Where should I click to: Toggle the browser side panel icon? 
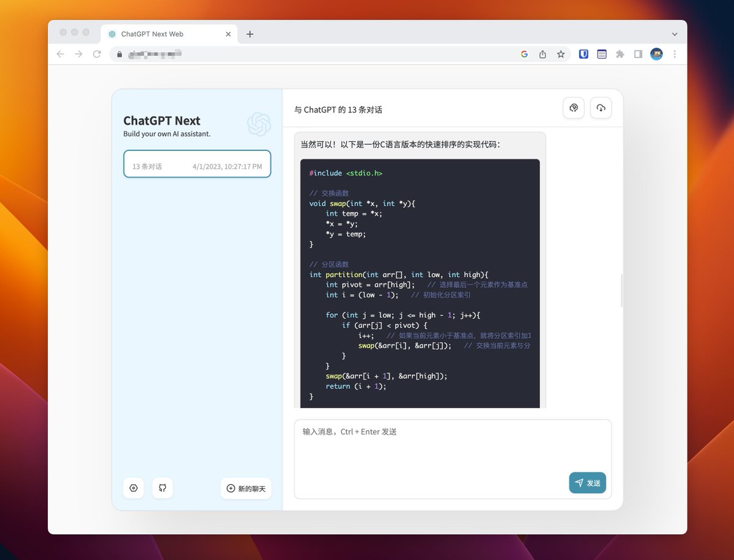[x=638, y=54]
